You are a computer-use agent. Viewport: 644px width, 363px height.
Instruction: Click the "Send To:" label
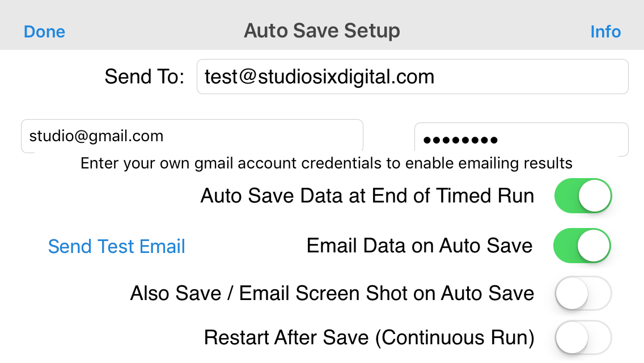point(145,77)
